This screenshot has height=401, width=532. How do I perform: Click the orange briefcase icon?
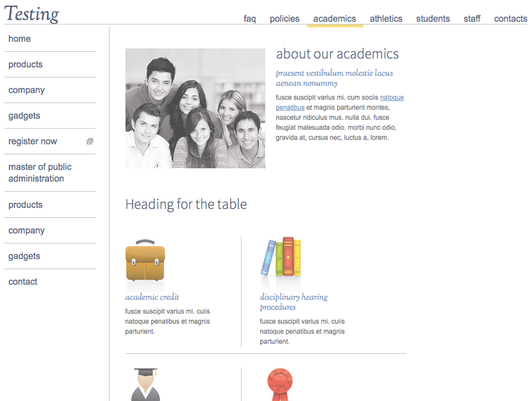(x=145, y=261)
